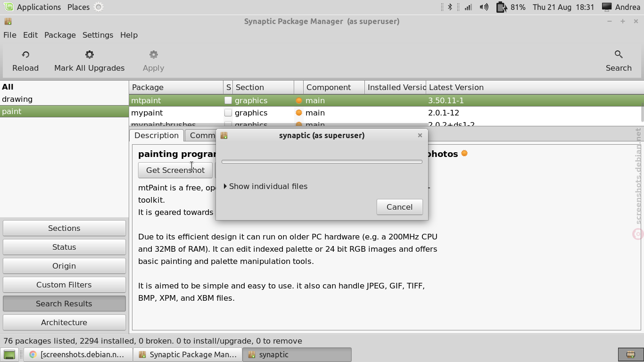Click Mark All Upgrades gear icon
Screen dimensions: 644x362
tap(90, 55)
